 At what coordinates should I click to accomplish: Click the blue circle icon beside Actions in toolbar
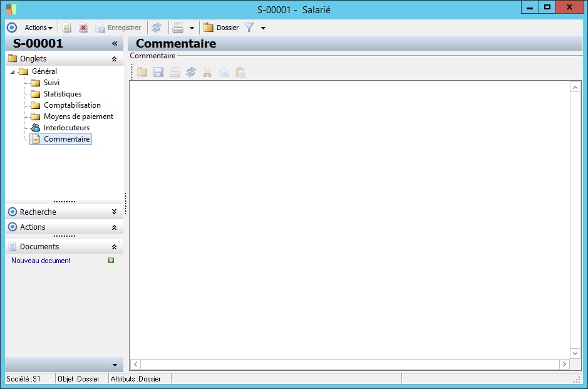pos(12,28)
